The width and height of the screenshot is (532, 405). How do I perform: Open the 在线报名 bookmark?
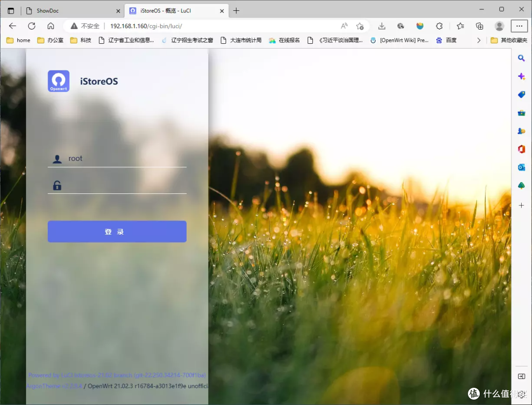[284, 40]
